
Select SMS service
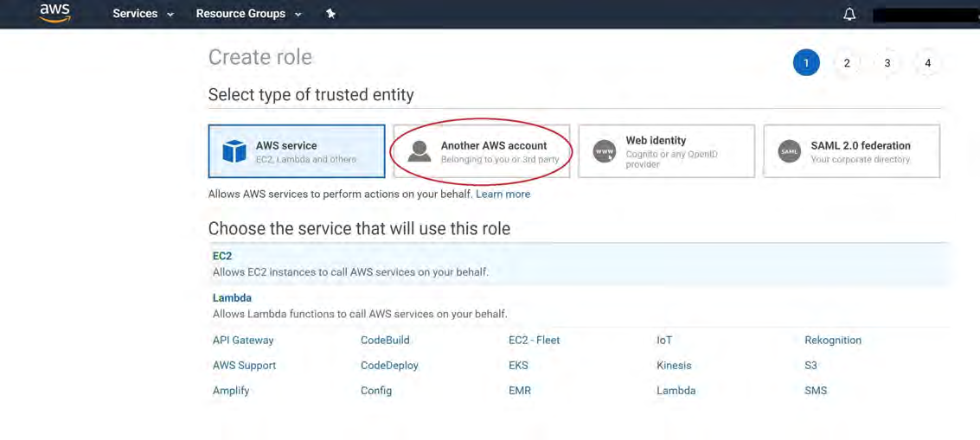[x=816, y=391]
